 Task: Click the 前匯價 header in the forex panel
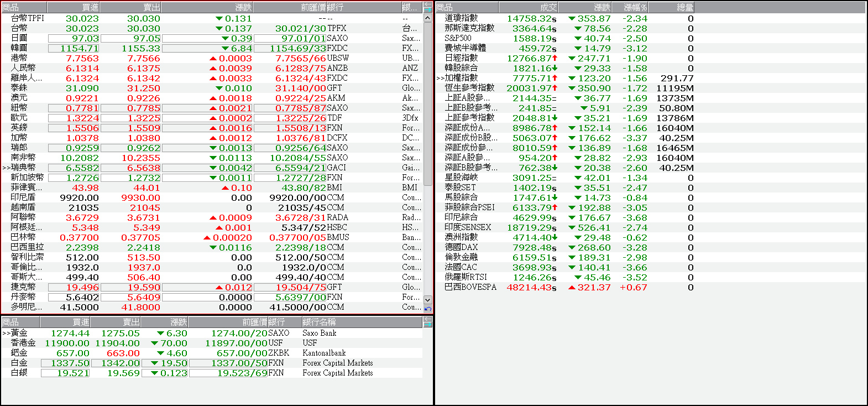[x=289, y=7]
